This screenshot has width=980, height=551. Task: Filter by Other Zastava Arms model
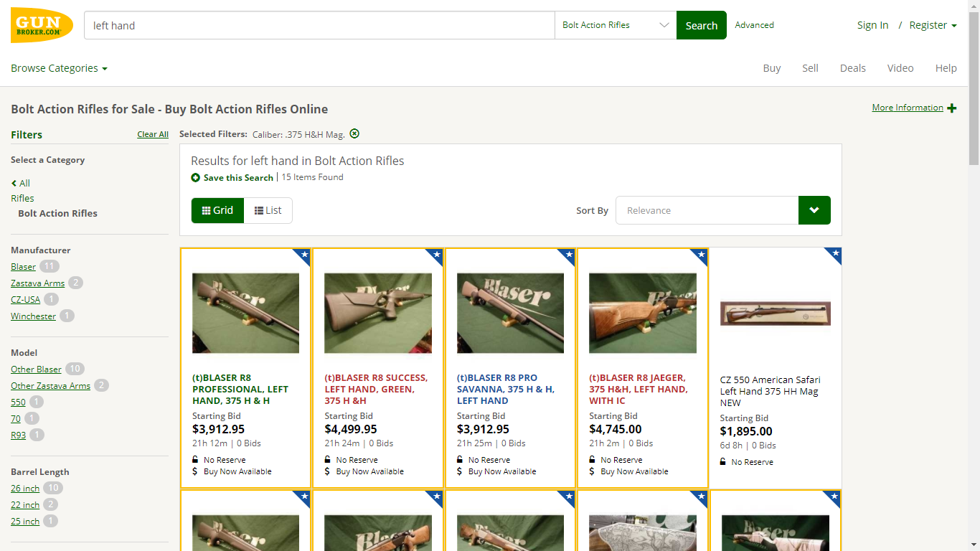(50, 385)
